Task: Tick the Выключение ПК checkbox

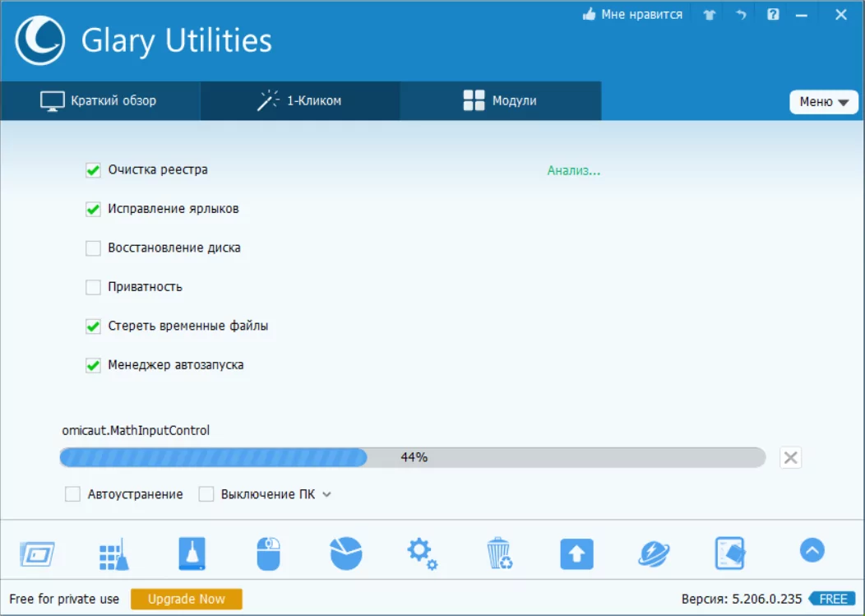Action: coord(206,494)
